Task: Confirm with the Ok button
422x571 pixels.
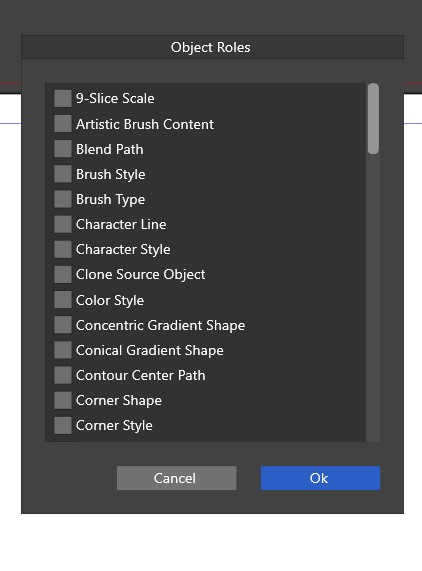Action: tap(320, 478)
